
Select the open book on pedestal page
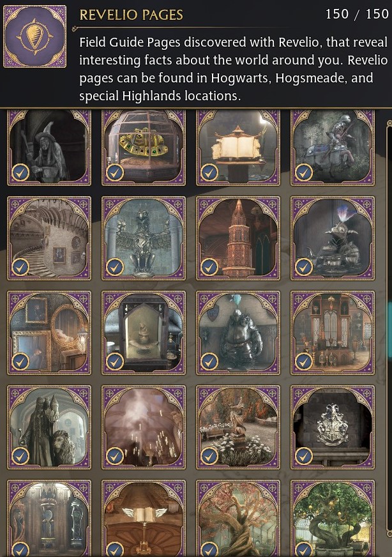[x=238, y=148]
